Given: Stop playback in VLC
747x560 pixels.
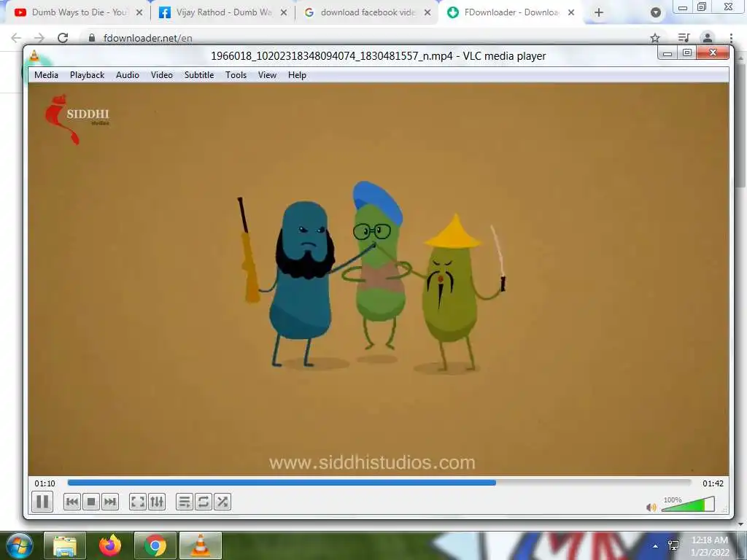Looking at the screenshot, I should [x=91, y=502].
